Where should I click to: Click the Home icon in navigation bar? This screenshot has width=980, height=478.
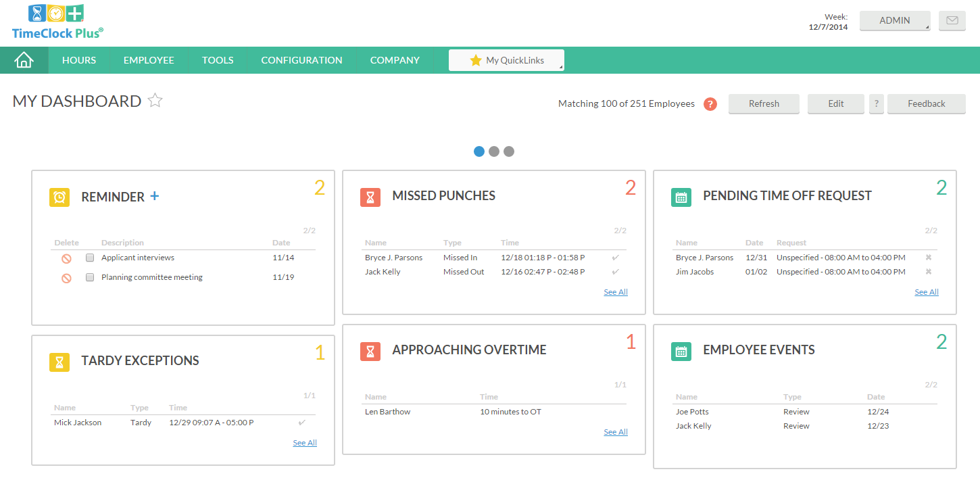[24, 60]
